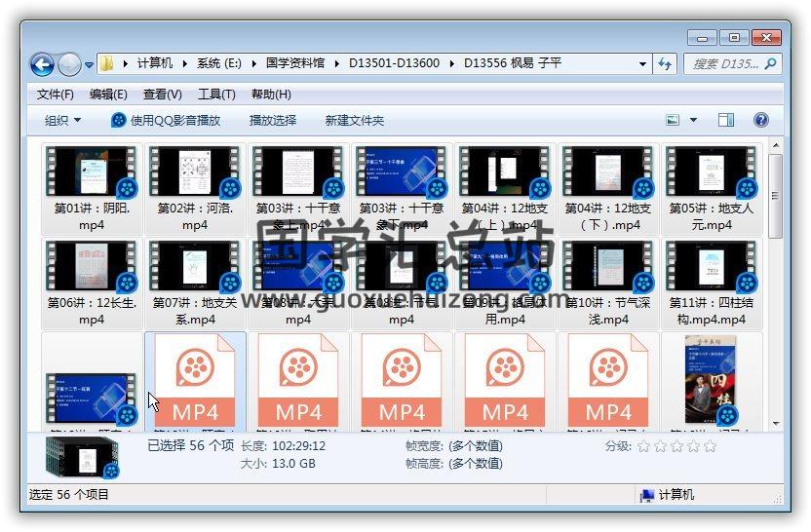This screenshot has width=811, height=532.
Task: Open the 工具(T) menu
Action: click(x=216, y=95)
